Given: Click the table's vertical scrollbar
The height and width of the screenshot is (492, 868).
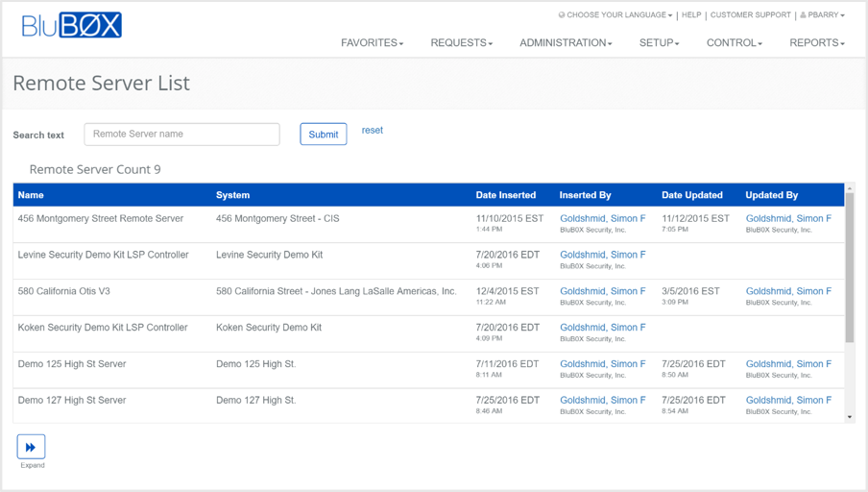Looking at the screenshot, I should coord(849,269).
